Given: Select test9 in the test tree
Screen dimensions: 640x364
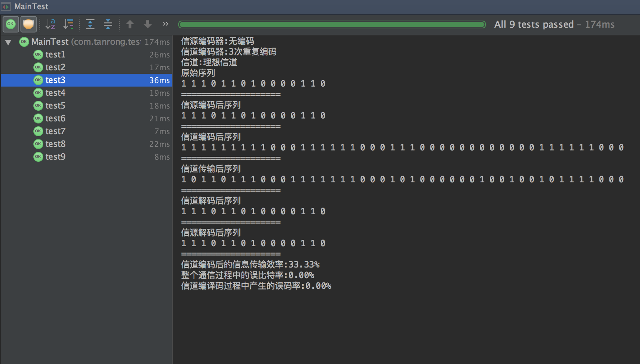Looking at the screenshot, I should pyautogui.click(x=86, y=157).
